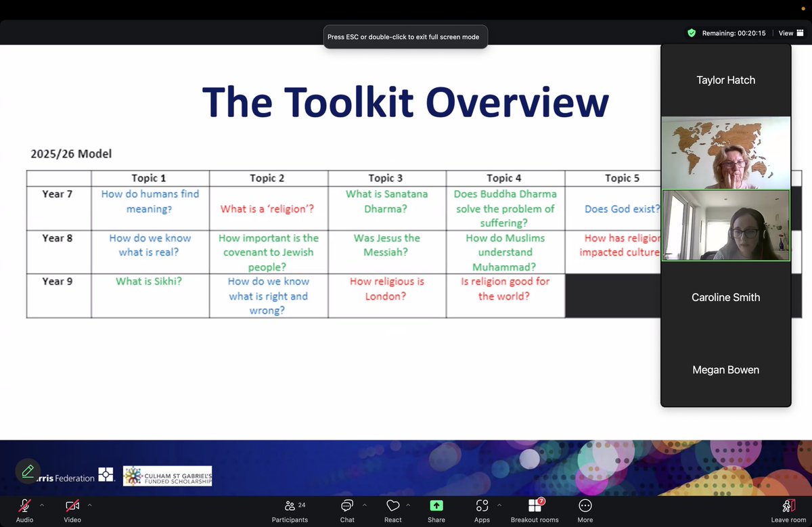
Task: Click 'What is a religion?' cell
Action: click(x=268, y=208)
